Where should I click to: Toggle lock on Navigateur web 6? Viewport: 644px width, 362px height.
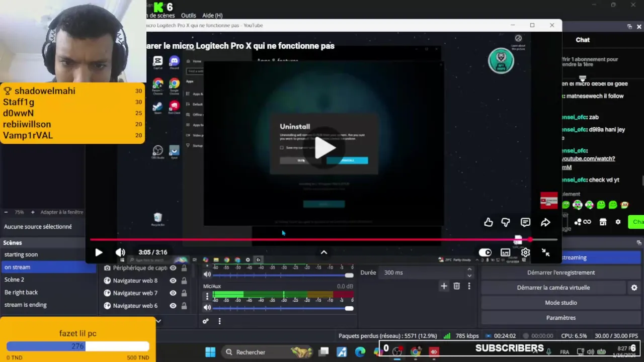pyautogui.click(x=184, y=306)
